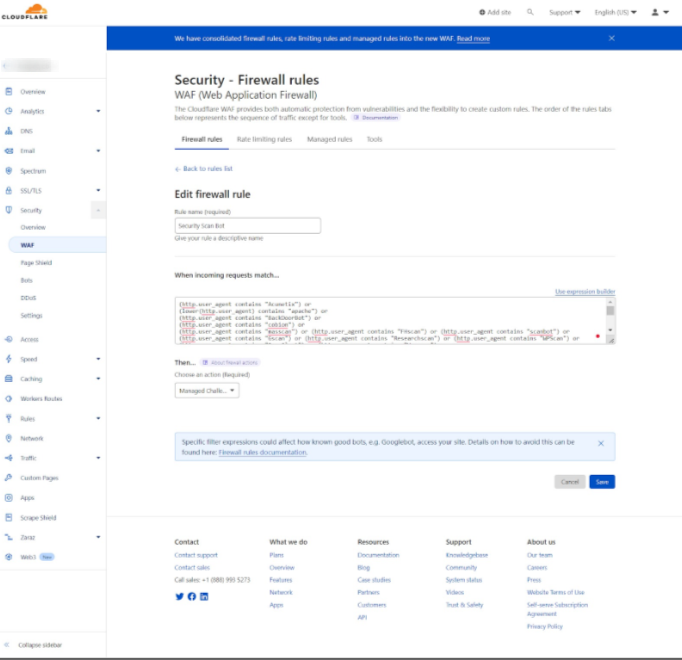The image size is (682, 660).
Task: Switch to the Tools tab
Action: pos(374,139)
